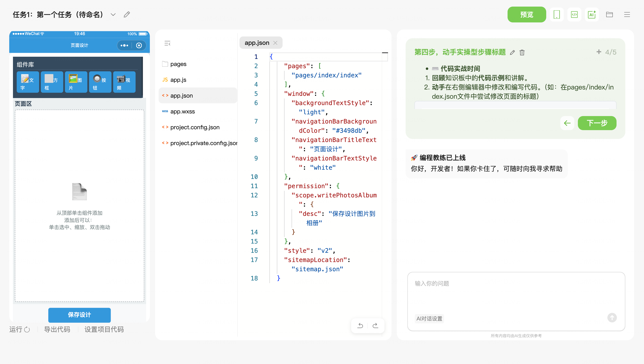Viewport: 644px width, 364px height.
Task: Click the green 预览 button
Action: click(x=526, y=15)
